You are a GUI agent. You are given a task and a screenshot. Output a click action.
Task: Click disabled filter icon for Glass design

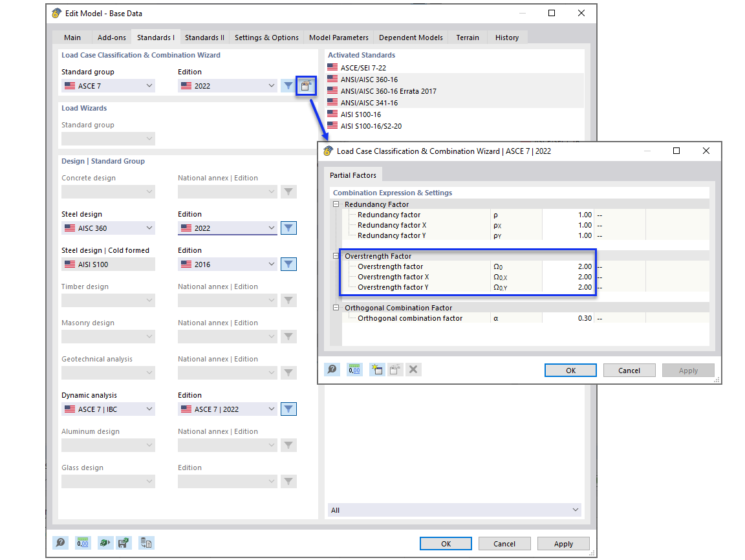coord(288,482)
